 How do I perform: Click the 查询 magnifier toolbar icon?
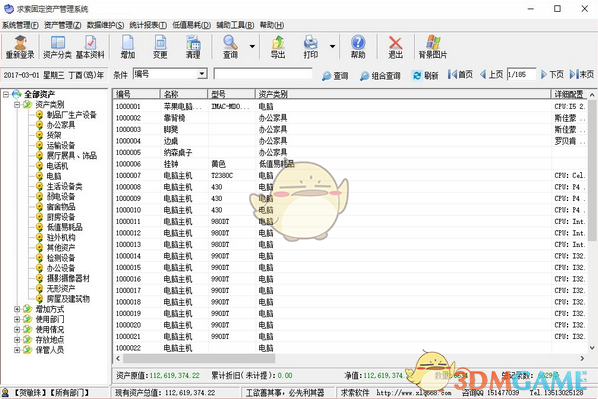click(230, 47)
